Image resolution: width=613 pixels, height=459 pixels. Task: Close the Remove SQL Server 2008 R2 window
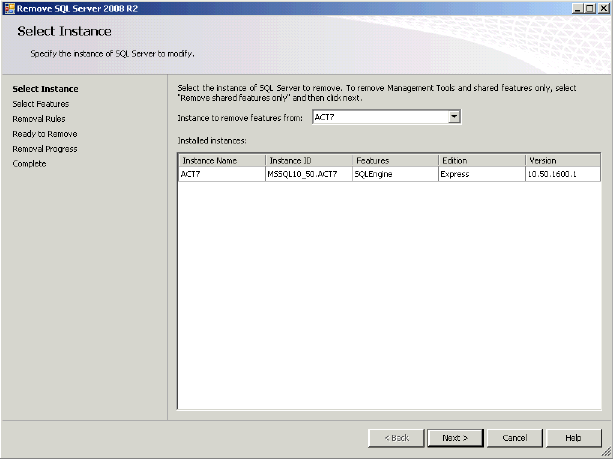tap(603, 8)
